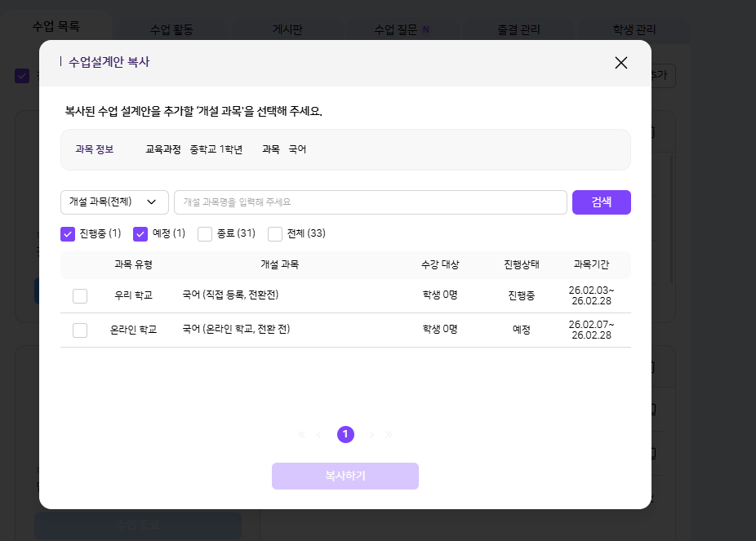The height and width of the screenshot is (541, 756).
Task: Switch to the 출결 관리 tab
Action: tap(518, 29)
